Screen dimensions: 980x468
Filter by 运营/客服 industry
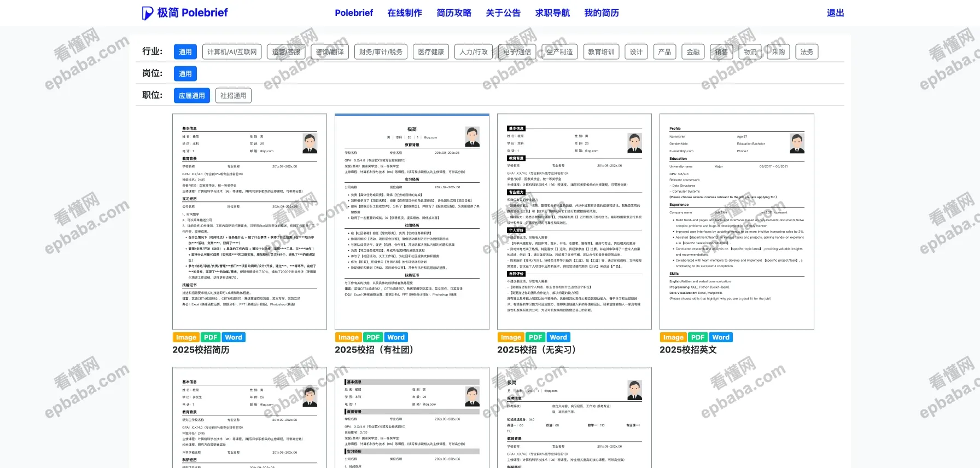coord(286,51)
